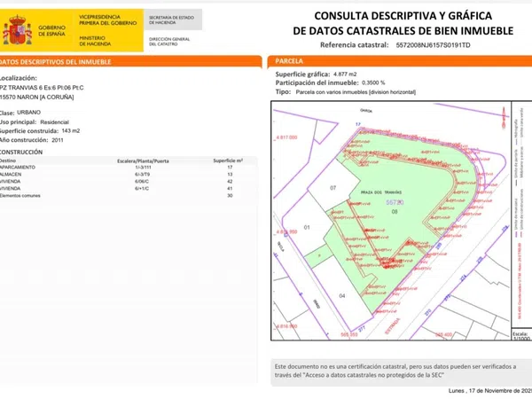Click the Escalera/Planta/Puerta column header

(x=143, y=160)
